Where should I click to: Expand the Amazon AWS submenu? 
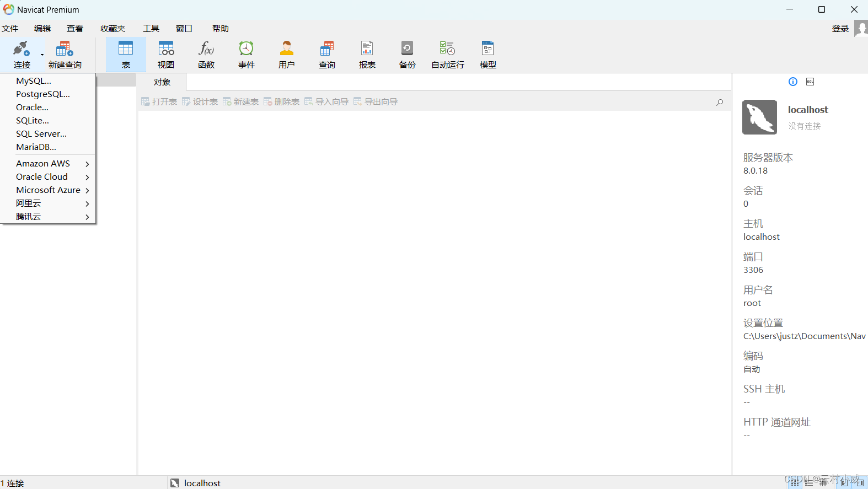pyautogui.click(x=48, y=163)
